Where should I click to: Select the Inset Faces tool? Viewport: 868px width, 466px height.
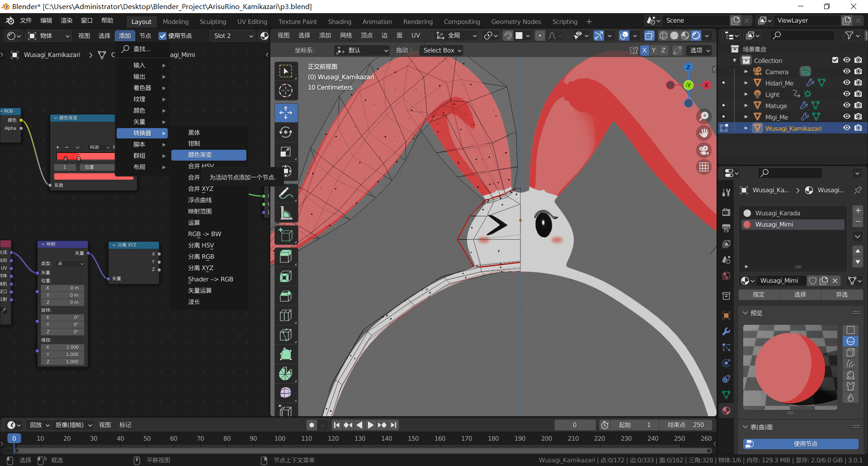(x=286, y=276)
